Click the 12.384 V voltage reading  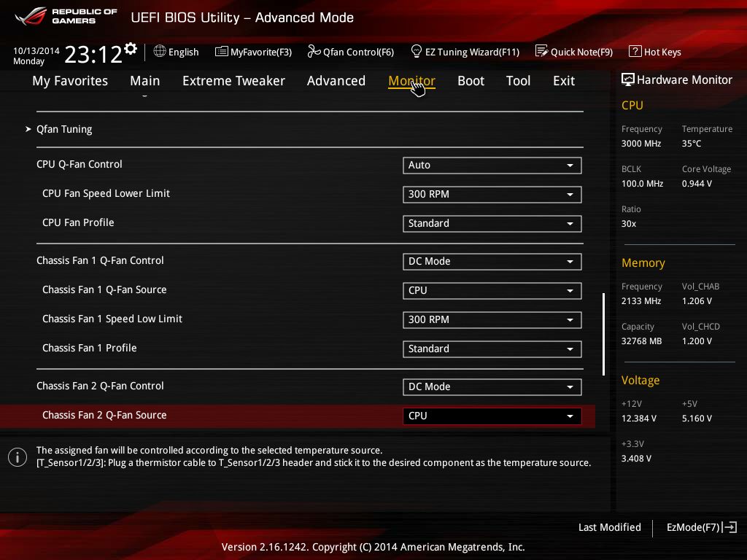tap(638, 418)
